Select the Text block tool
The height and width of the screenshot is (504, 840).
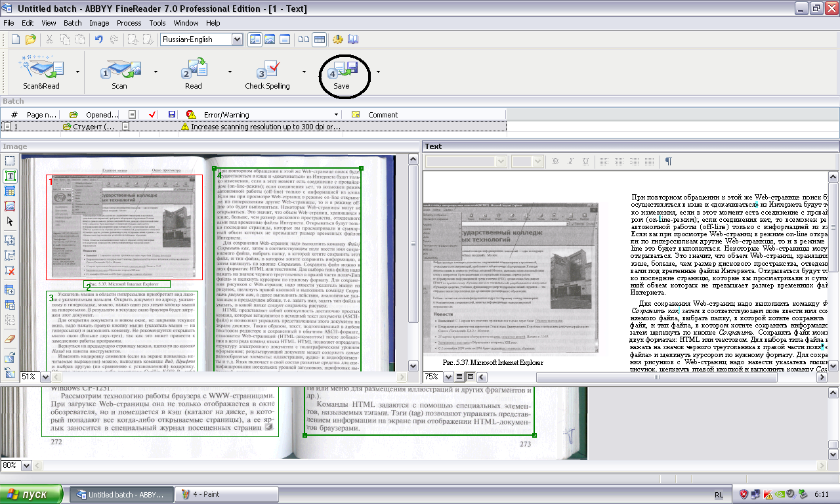pos(10,176)
